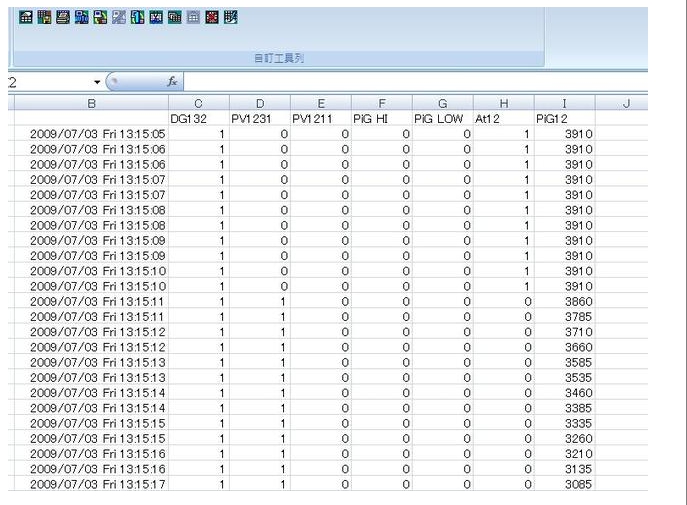Click the Name Box field
The image size is (687, 505).
(45, 82)
